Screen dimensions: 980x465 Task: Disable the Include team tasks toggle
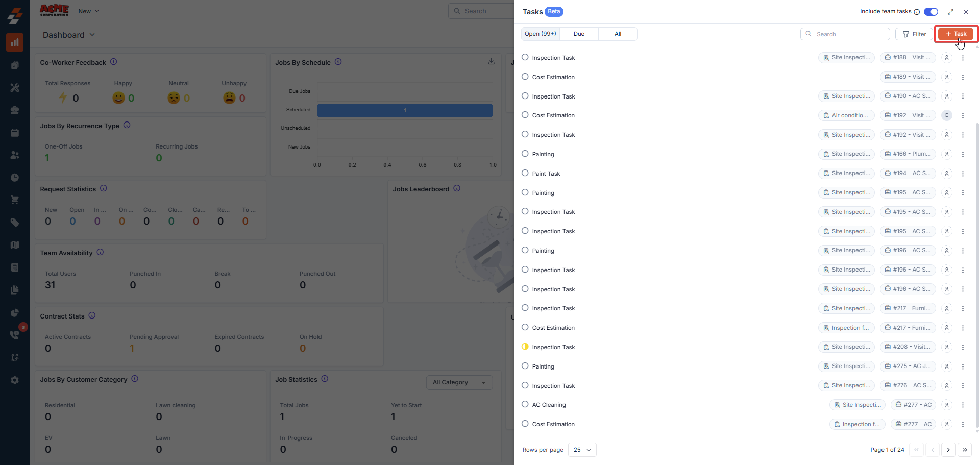point(930,11)
